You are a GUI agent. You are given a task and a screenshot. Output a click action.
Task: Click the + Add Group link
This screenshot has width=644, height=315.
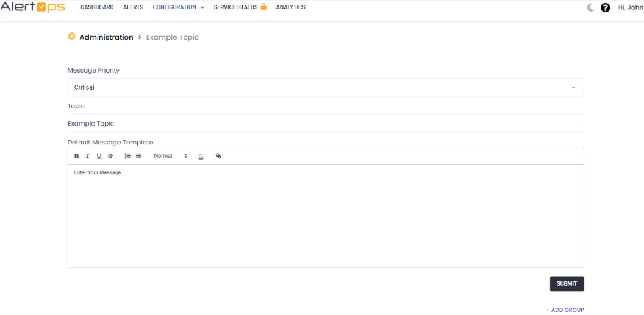[565, 310]
